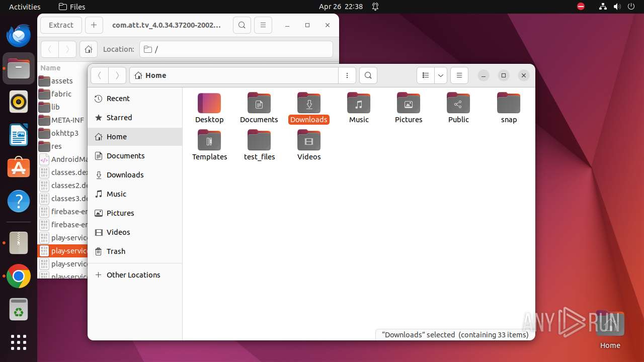Select AndroidManifest file in archive list
Image resolution: width=644 pixels, height=362 pixels.
pos(63,159)
